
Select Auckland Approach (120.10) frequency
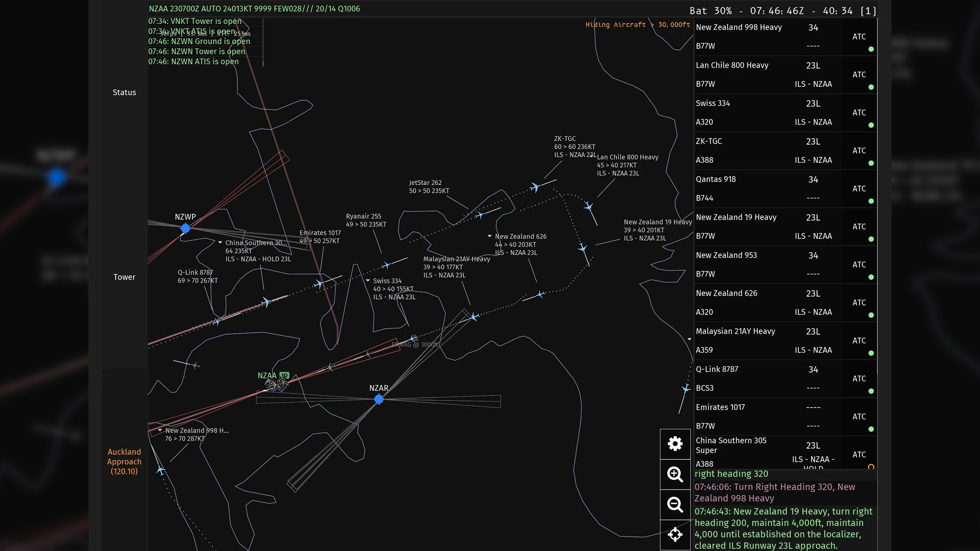124,461
